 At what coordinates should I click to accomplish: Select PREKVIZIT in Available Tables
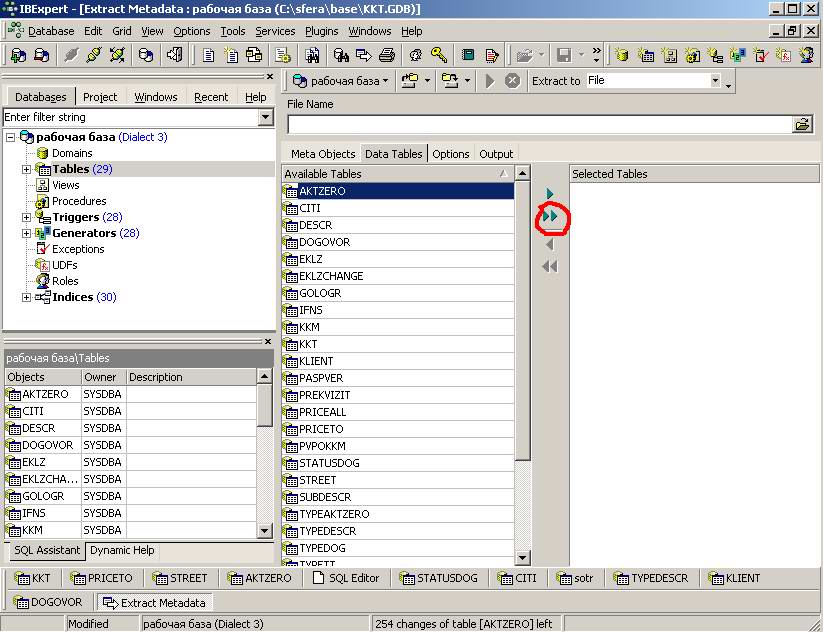pos(398,395)
